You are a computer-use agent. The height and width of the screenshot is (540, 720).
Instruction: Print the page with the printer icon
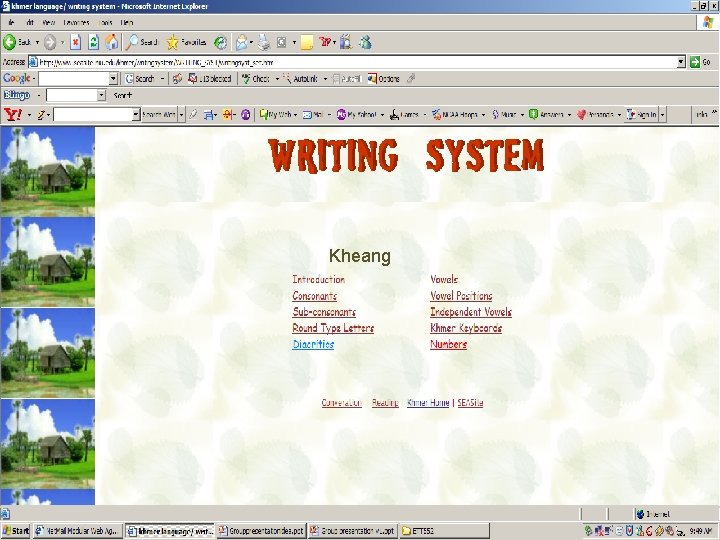pos(264,43)
